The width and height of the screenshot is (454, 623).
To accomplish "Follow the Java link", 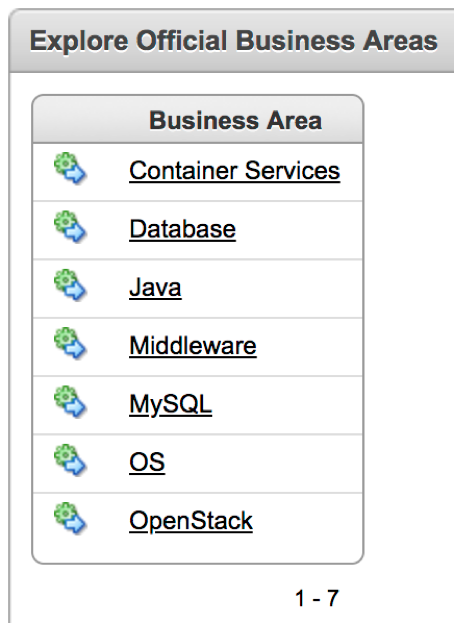I will (155, 287).
